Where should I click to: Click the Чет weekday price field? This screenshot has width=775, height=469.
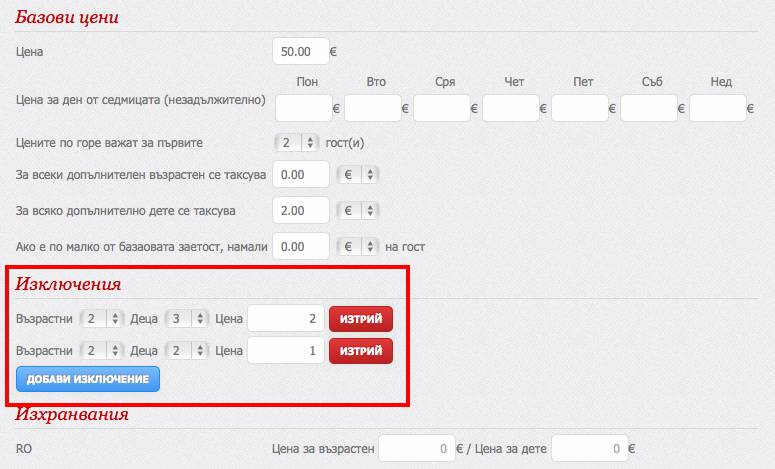511,108
